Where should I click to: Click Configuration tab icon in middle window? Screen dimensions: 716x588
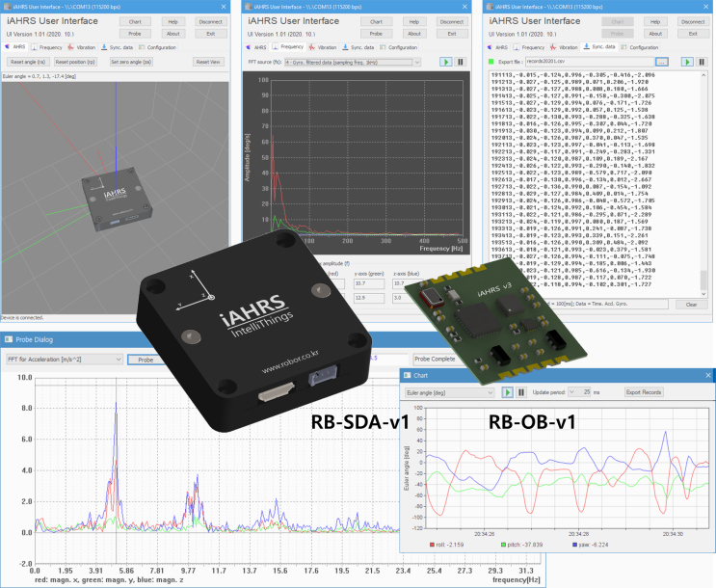[x=383, y=47]
